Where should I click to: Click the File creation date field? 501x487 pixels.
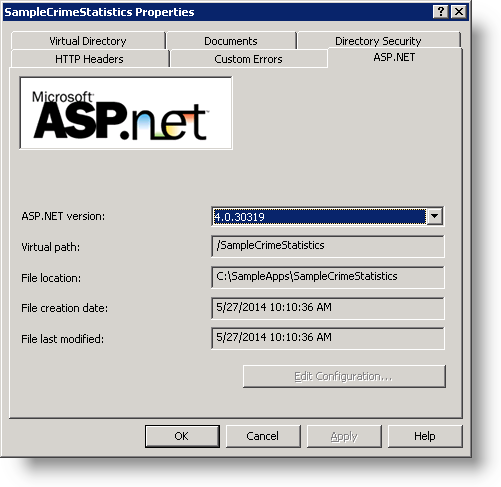coord(327,308)
